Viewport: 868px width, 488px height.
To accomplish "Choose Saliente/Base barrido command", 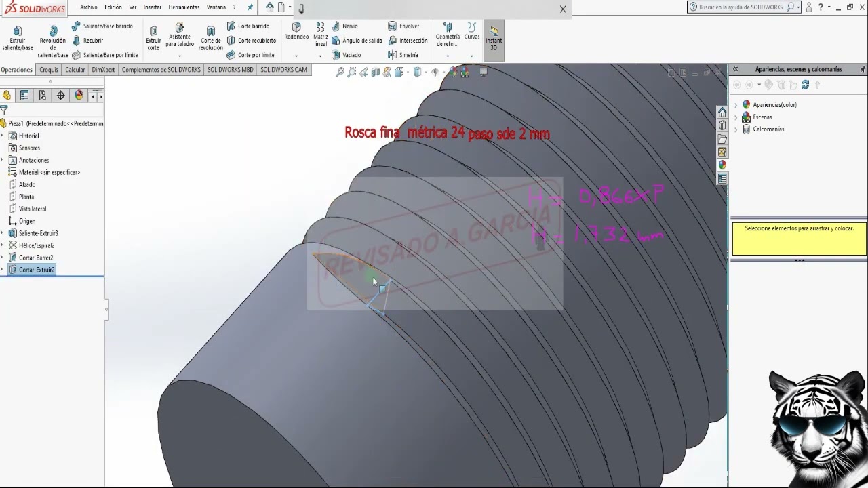I will point(102,26).
